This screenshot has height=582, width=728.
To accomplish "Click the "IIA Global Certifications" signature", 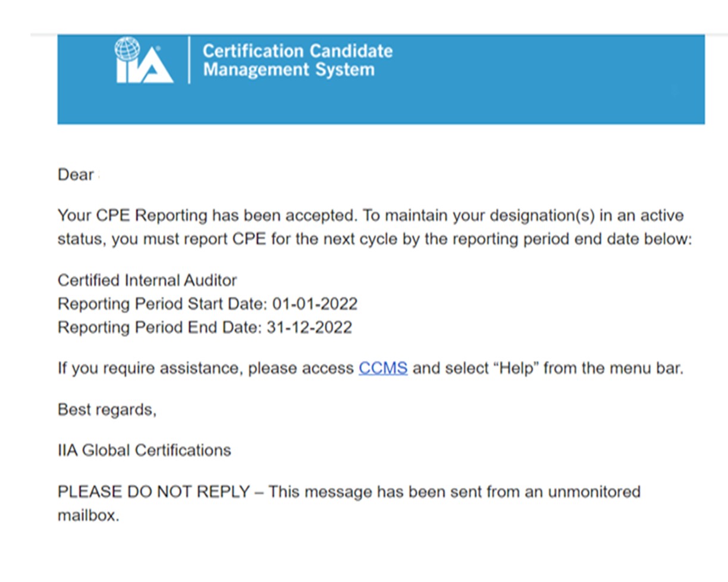I will tap(144, 450).
